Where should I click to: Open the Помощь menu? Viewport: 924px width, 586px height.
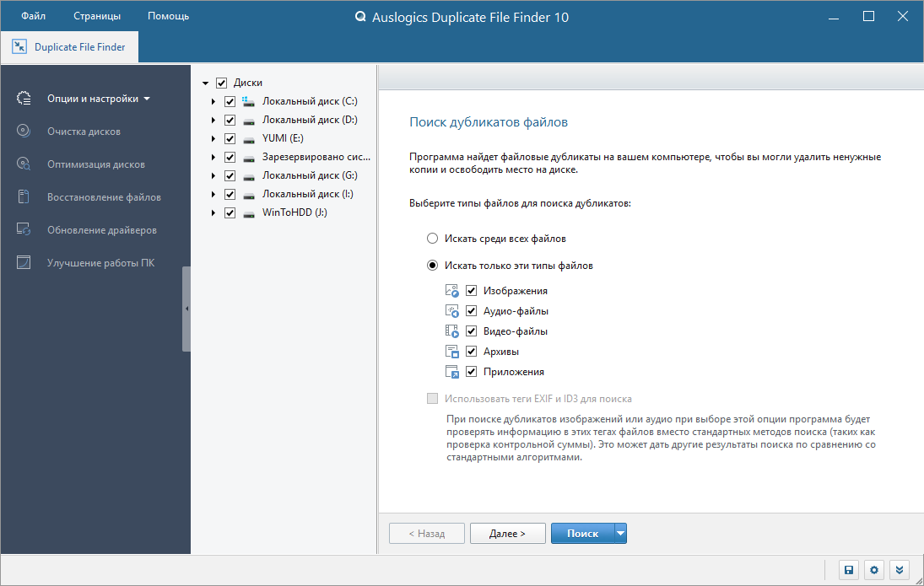169,16
